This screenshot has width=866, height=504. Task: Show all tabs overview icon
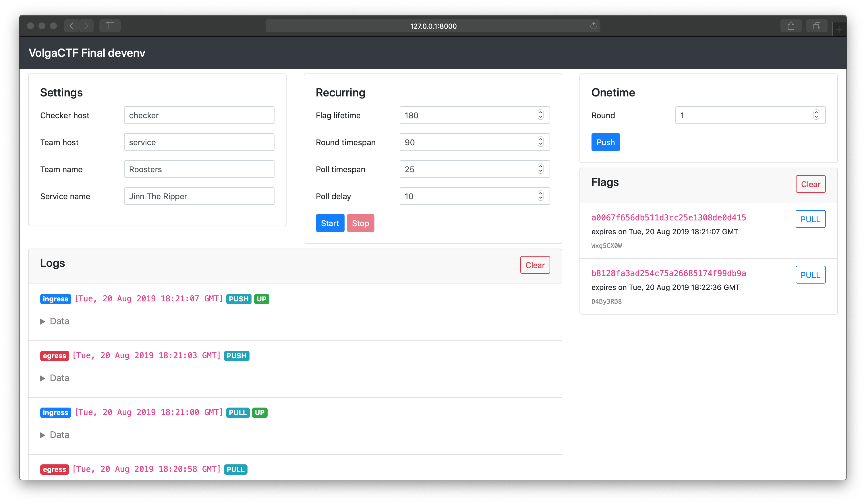[x=817, y=26]
